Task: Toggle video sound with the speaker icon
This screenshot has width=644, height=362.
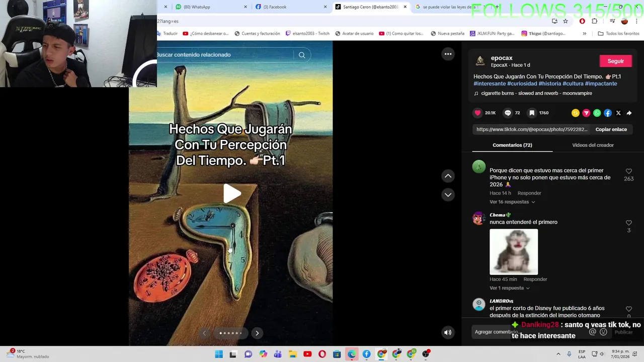Action: click(x=448, y=332)
